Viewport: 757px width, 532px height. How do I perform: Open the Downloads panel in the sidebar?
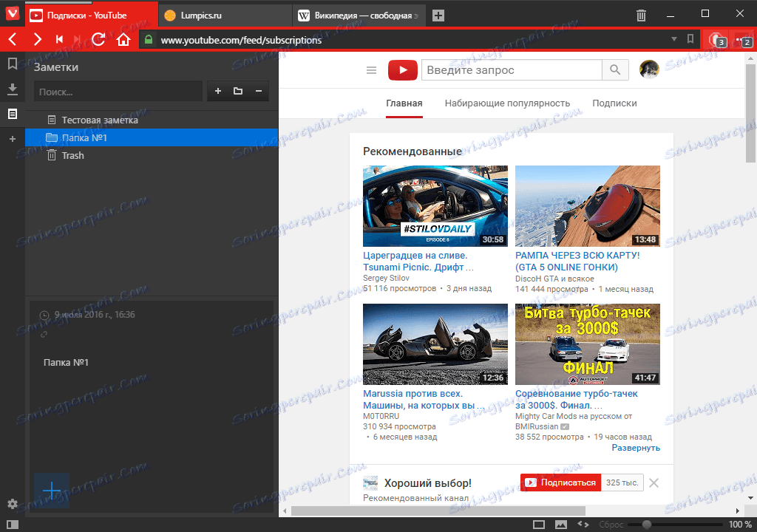[13, 89]
